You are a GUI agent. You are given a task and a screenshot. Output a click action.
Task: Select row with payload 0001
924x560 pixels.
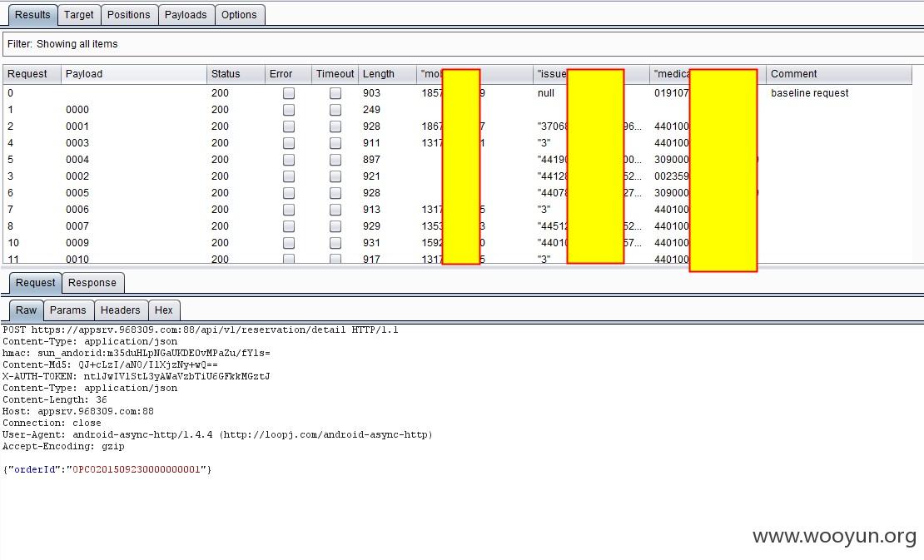point(457,126)
